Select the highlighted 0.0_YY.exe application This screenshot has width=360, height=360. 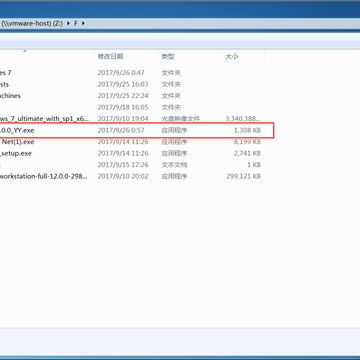click(132, 130)
